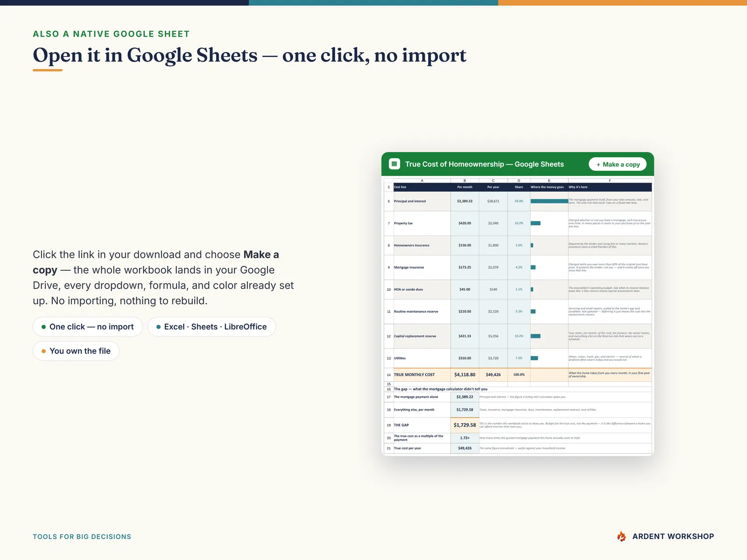Select row number 14 header
The height and width of the screenshot is (560, 747).
(x=388, y=375)
